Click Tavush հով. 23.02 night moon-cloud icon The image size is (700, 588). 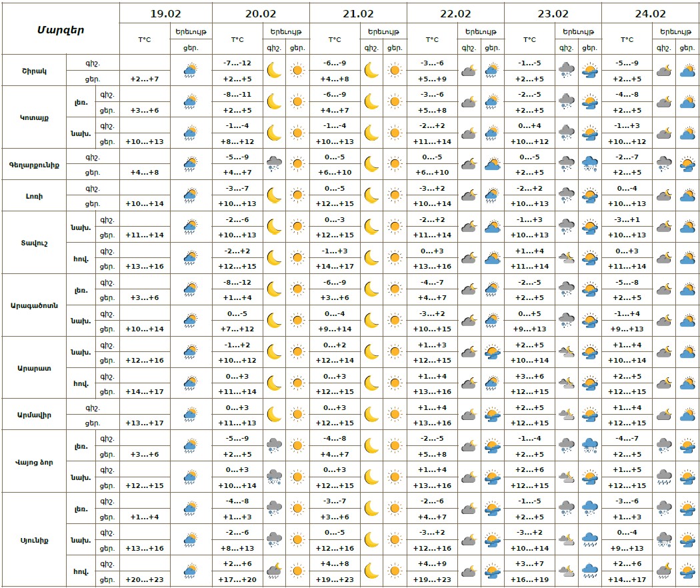coord(566,258)
